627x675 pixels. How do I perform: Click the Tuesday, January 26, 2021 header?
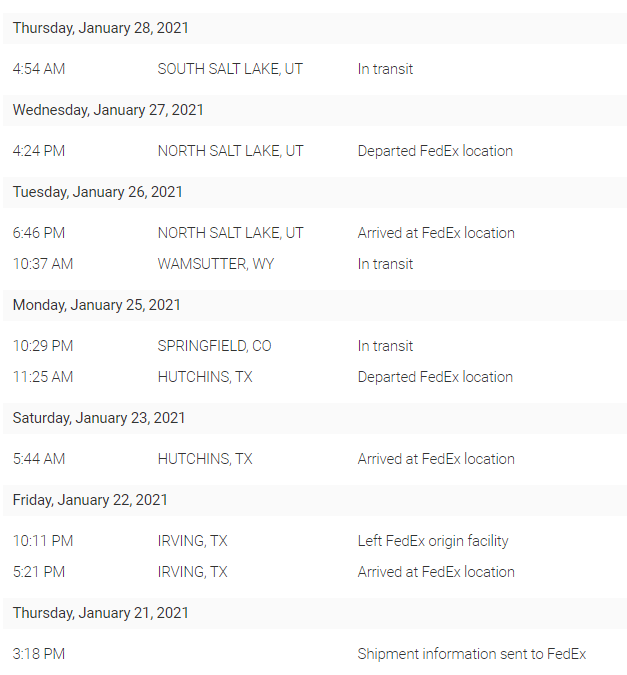click(98, 192)
